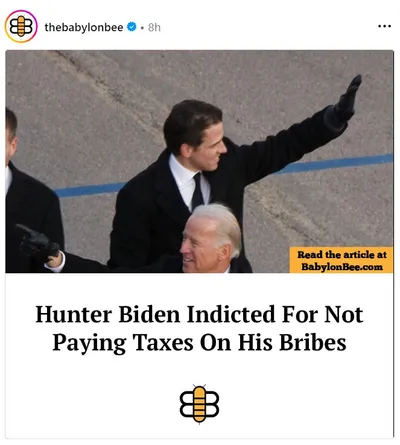Image resolution: width=400 pixels, height=445 pixels.
Task: Click the 'Hunter Biden Indicted' headline line
Action: (199, 314)
